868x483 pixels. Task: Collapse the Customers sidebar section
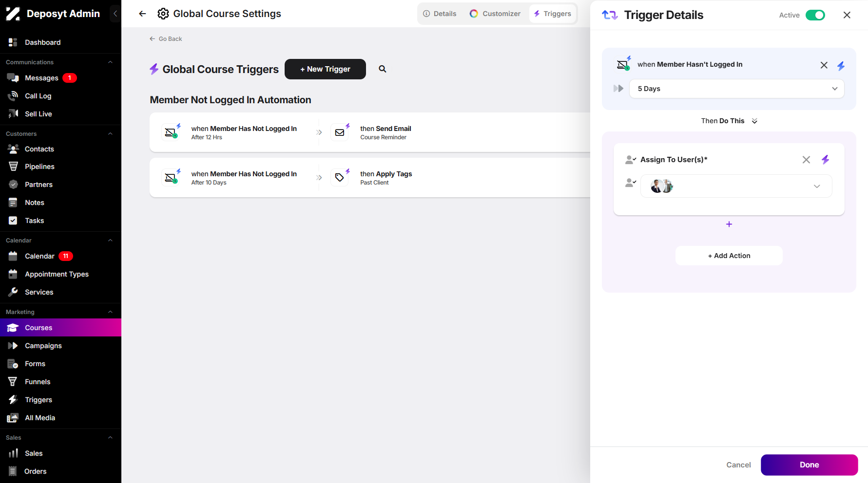click(110, 134)
